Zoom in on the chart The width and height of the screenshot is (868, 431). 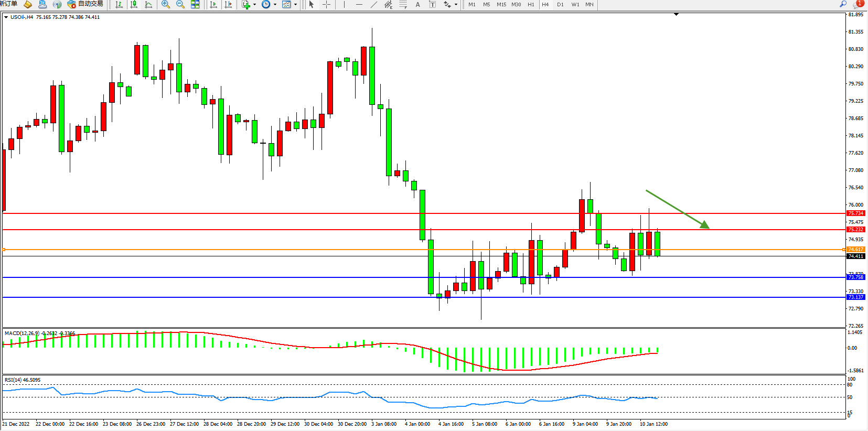coord(166,5)
